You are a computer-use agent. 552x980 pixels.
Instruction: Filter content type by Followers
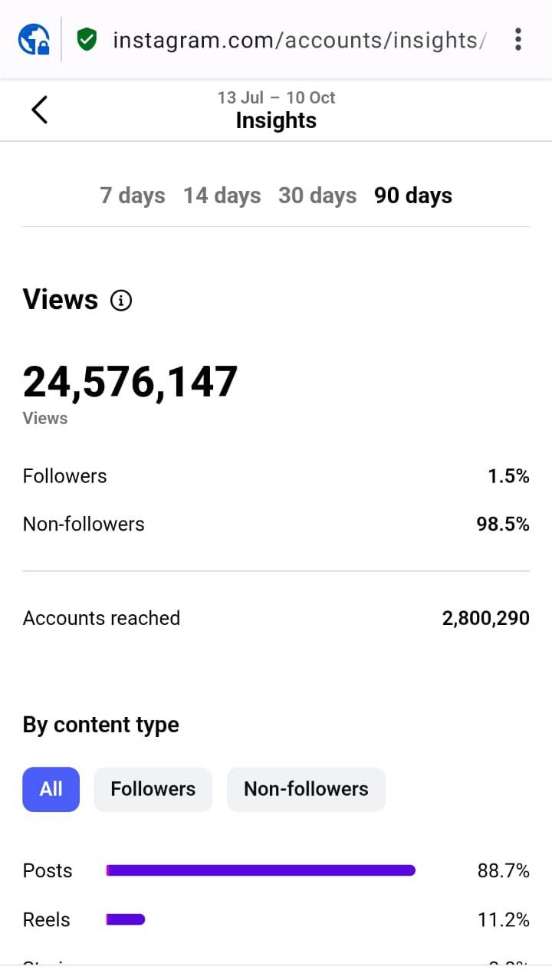[x=153, y=789]
